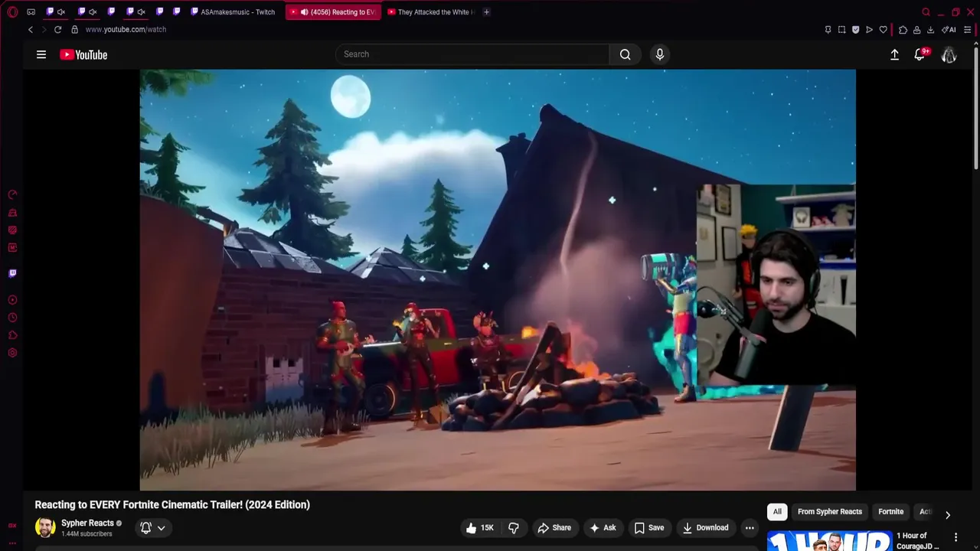This screenshot has height=551, width=980.
Task: Open the GX Corner gamepad icon
Action: point(31,12)
